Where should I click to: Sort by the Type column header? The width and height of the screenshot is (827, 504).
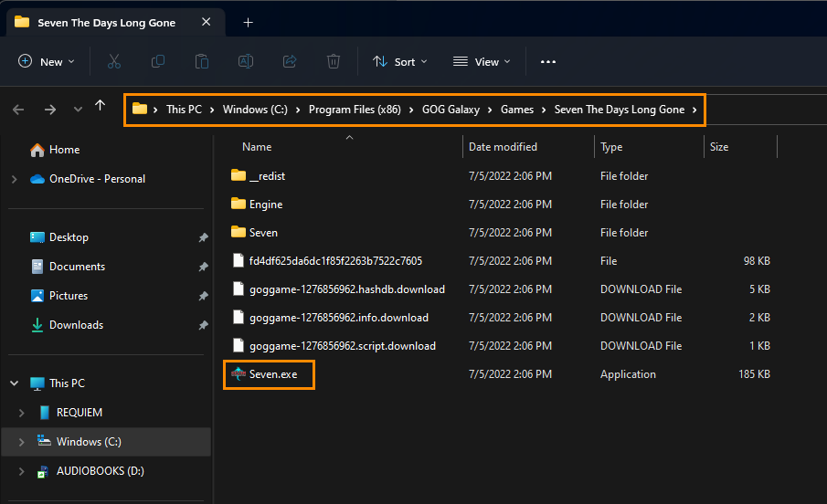[x=611, y=147]
